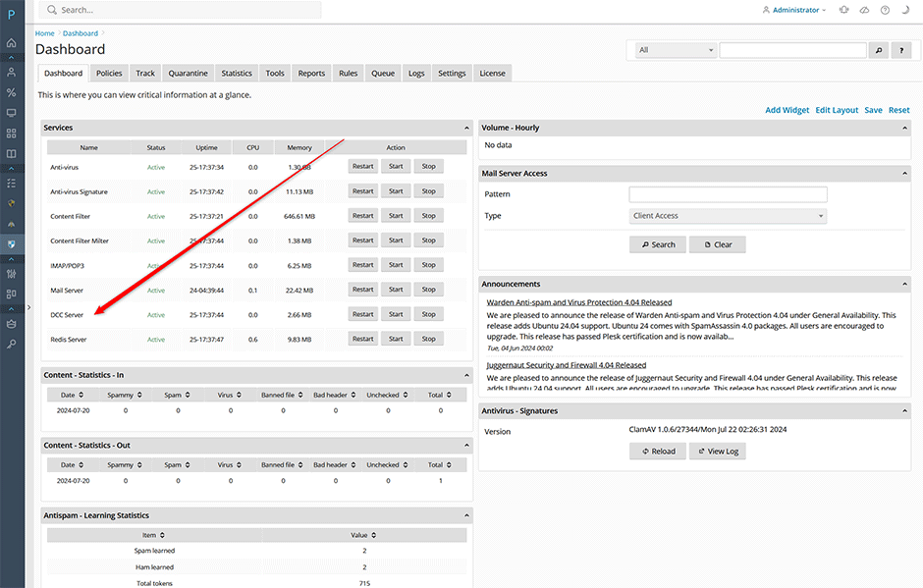Sort Learning Statistics by Item
Screen dimensions: 923x588
click(x=153, y=535)
